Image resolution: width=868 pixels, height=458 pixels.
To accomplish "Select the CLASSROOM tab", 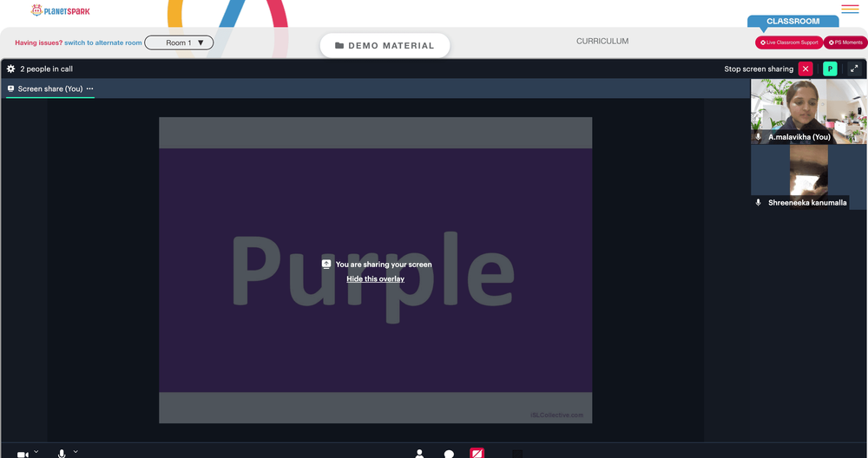I will click(x=792, y=21).
